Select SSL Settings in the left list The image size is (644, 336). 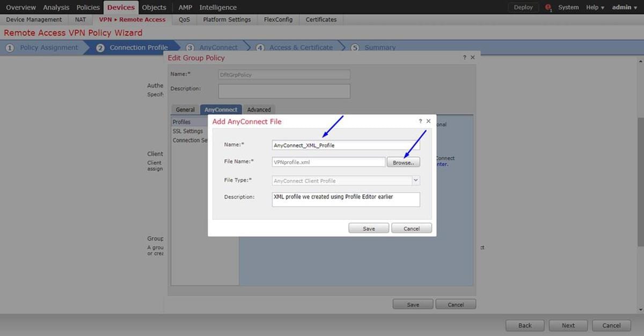188,132
